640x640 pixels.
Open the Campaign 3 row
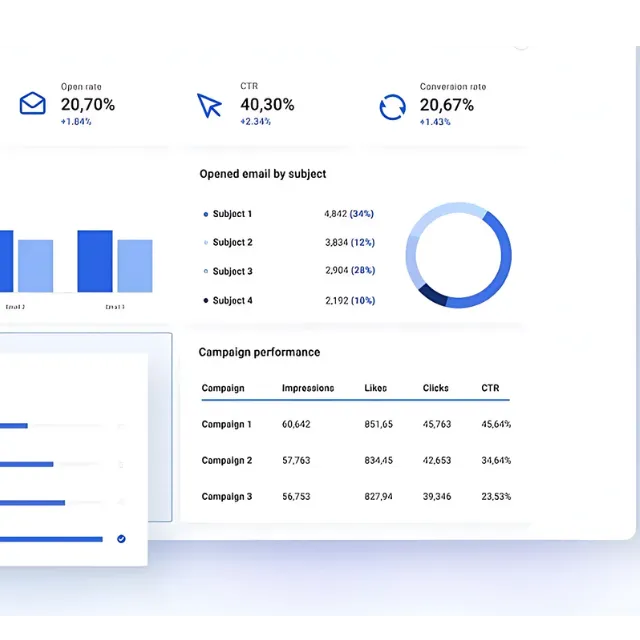coord(356,496)
